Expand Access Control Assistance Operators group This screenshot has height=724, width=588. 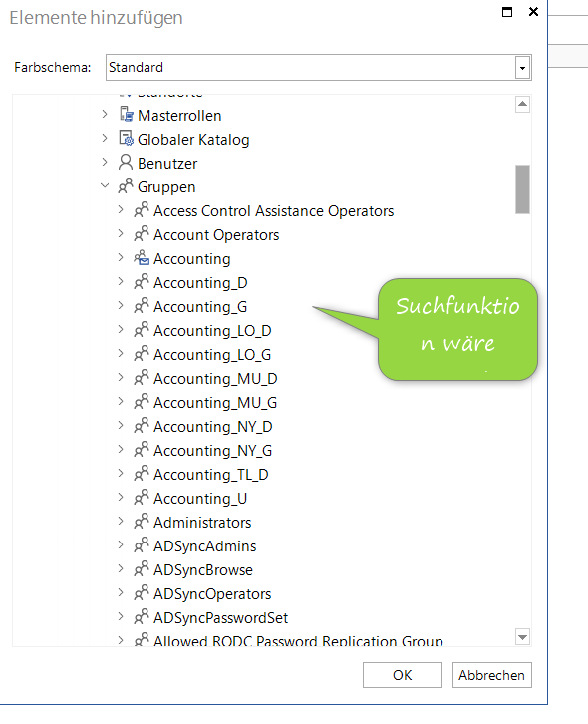coord(121,209)
